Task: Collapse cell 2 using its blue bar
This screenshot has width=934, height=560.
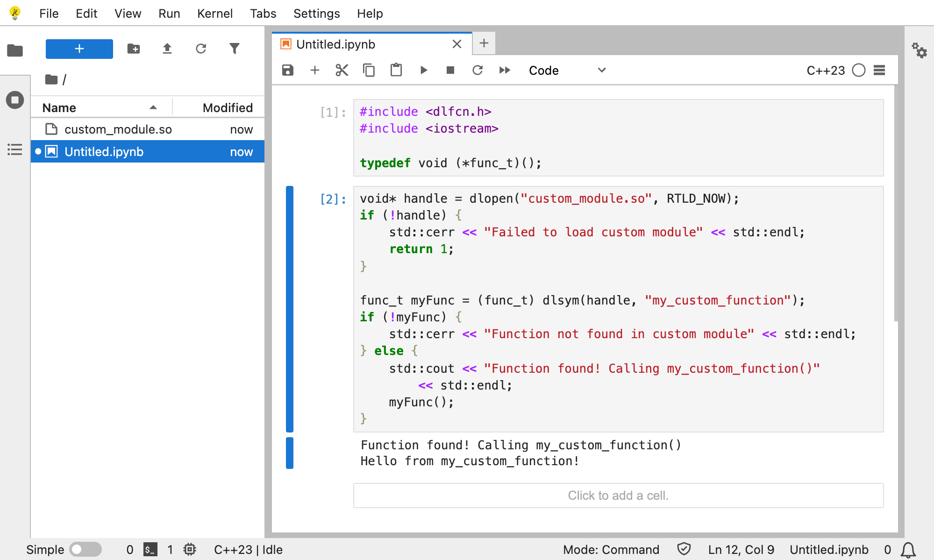Action: click(290, 309)
